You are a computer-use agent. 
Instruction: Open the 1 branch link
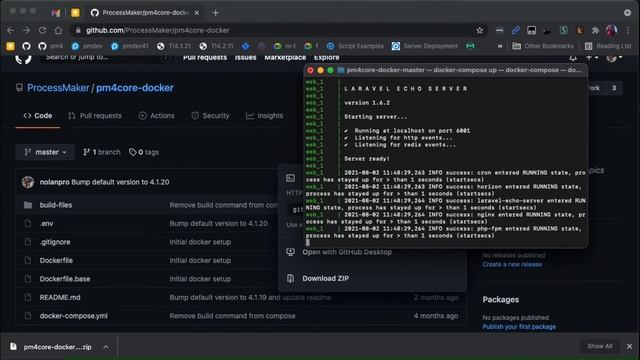coord(102,152)
